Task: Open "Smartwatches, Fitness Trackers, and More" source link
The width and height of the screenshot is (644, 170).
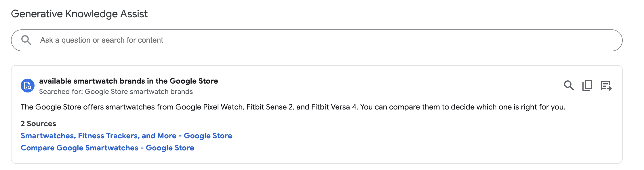Action: [126, 136]
